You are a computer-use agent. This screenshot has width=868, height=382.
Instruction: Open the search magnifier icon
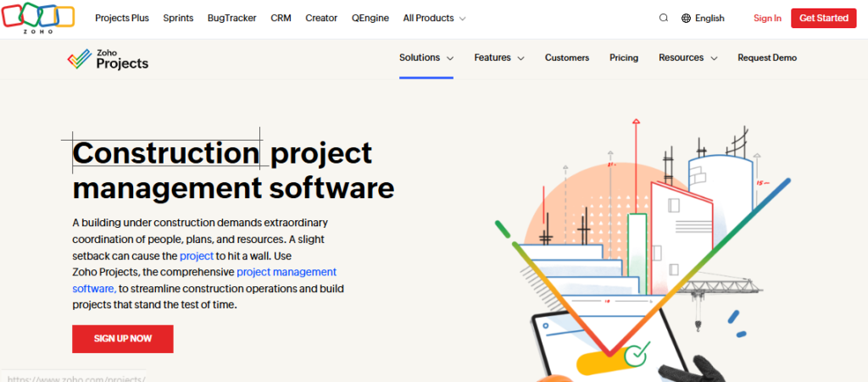click(664, 18)
